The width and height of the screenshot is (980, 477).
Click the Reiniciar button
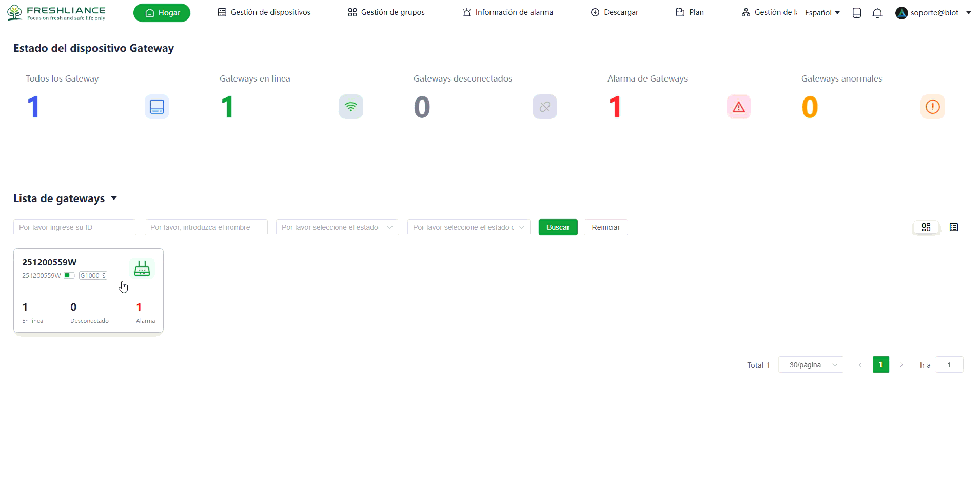point(605,227)
